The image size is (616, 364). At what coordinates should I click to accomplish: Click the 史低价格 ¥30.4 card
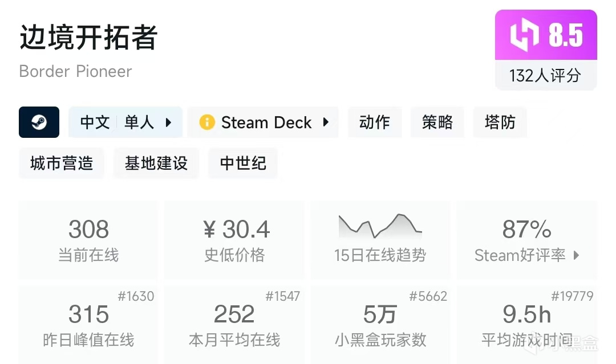click(x=234, y=239)
